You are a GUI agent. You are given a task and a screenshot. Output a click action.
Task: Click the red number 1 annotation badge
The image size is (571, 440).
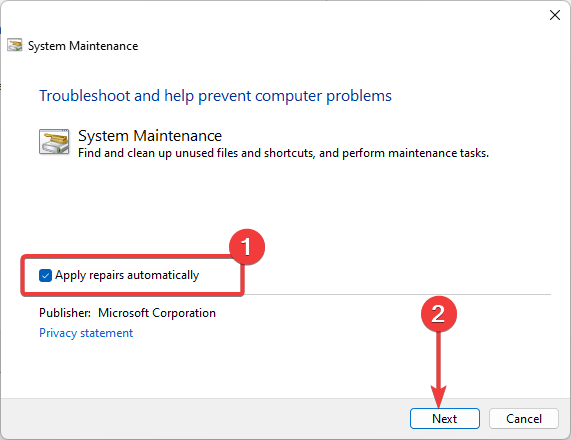point(247,247)
